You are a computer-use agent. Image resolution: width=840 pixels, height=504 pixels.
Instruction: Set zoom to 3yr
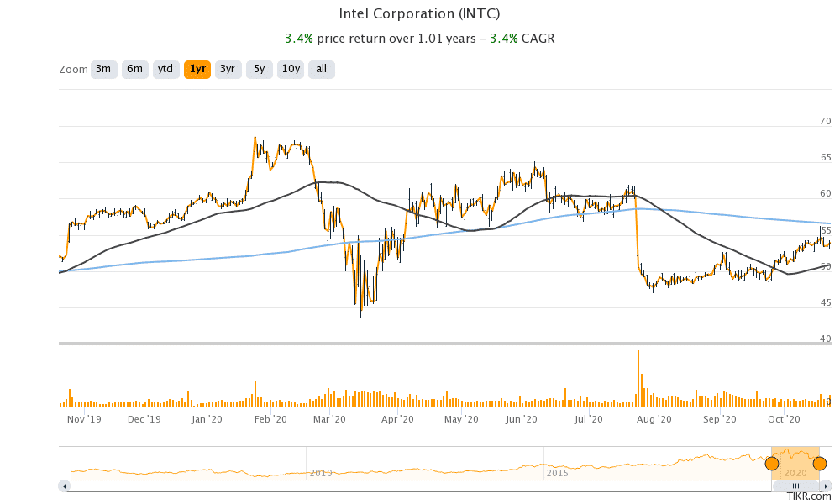[228, 69]
